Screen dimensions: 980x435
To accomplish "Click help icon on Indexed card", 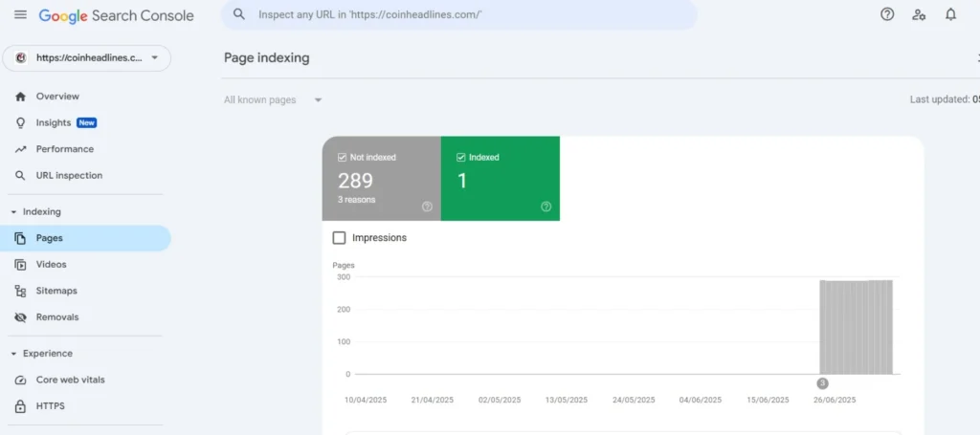I will (x=546, y=207).
